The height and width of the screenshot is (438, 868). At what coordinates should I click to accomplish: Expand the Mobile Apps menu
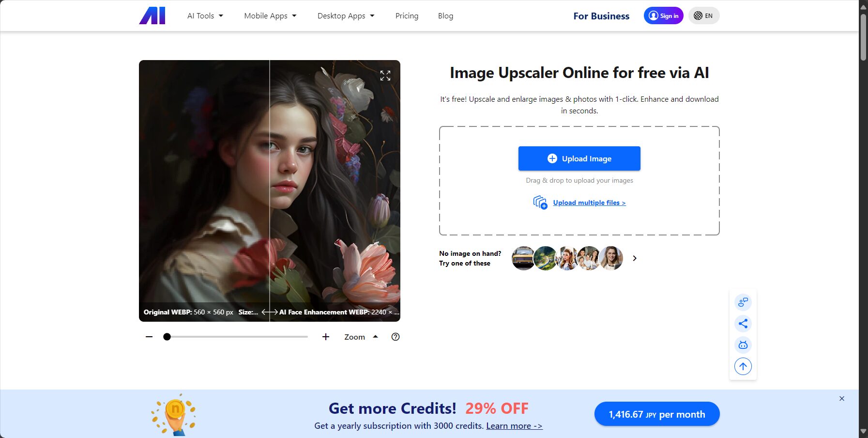click(270, 16)
